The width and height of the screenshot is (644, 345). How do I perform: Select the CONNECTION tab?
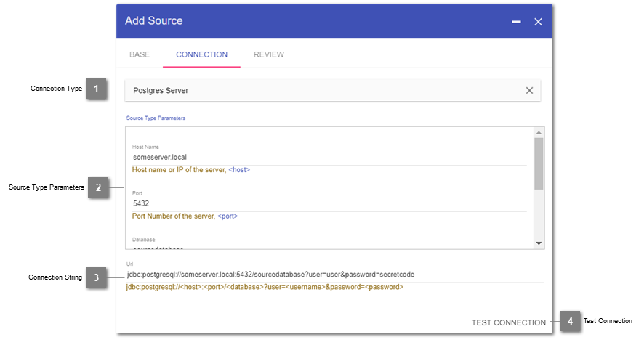(201, 54)
